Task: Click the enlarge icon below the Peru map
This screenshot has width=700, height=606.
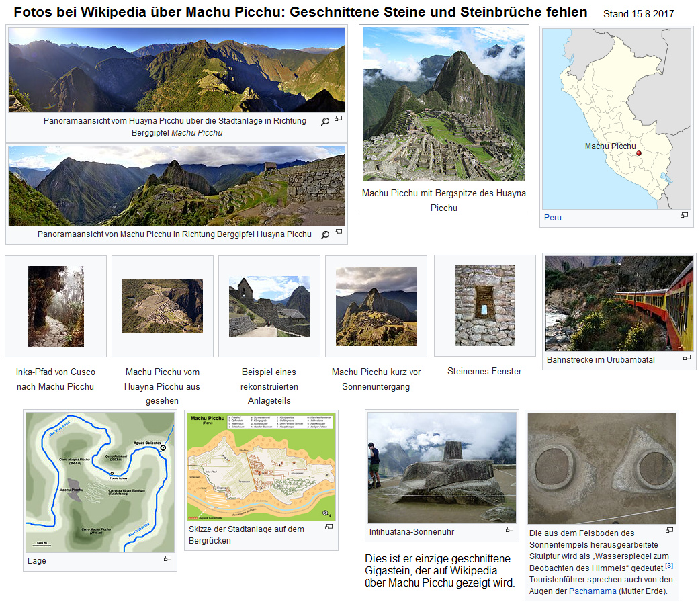Action: (684, 216)
